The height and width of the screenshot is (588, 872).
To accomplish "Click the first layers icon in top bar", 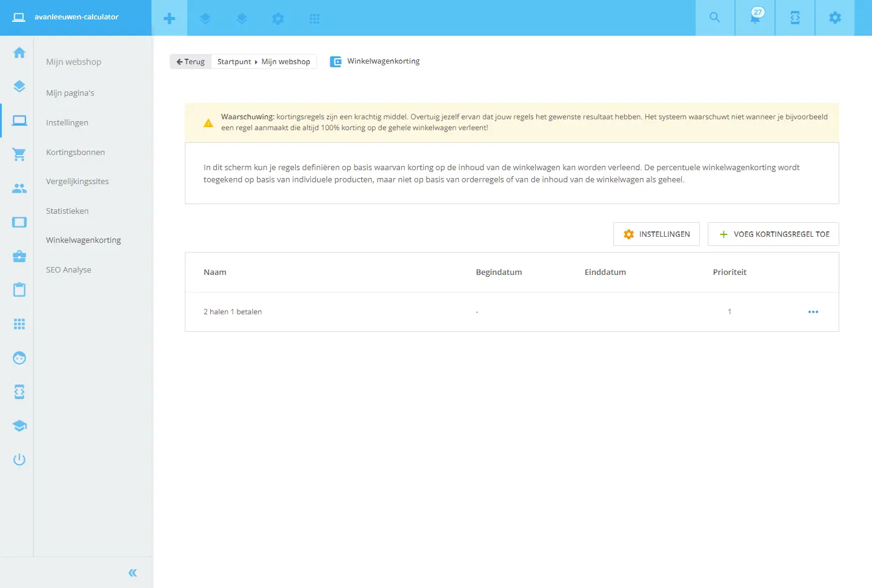I will pos(205,19).
